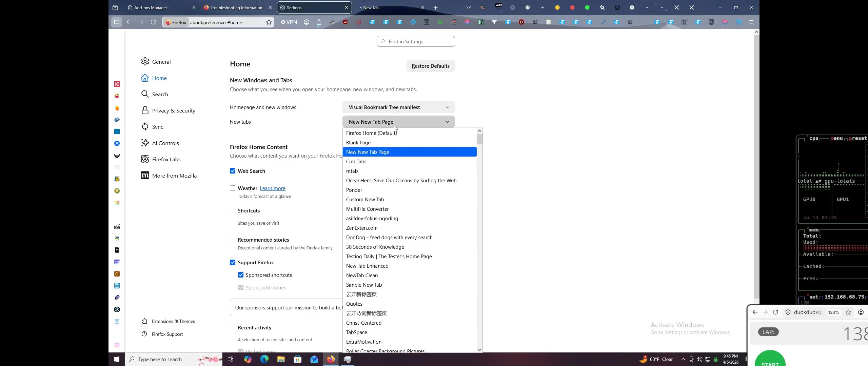Click the Restore Defaults button

click(430, 66)
